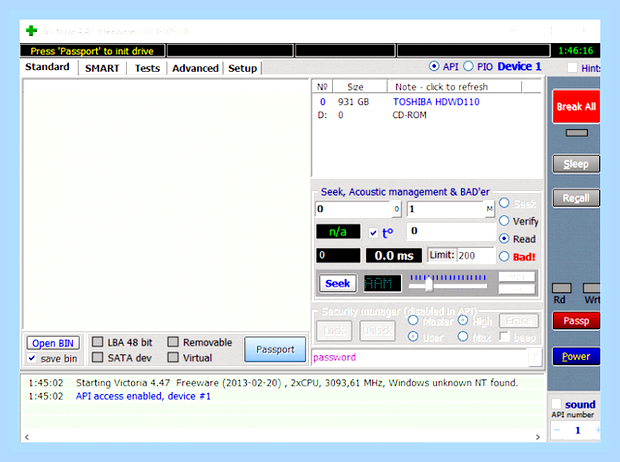The width and height of the screenshot is (620, 462).
Task: Click the Sleep button
Action: click(x=576, y=164)
